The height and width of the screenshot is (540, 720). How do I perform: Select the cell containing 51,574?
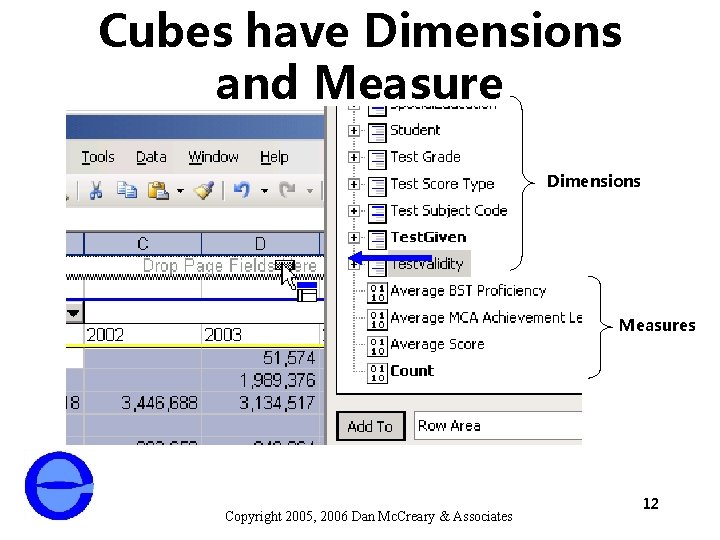pyautogui.click(x=260, y=358)
